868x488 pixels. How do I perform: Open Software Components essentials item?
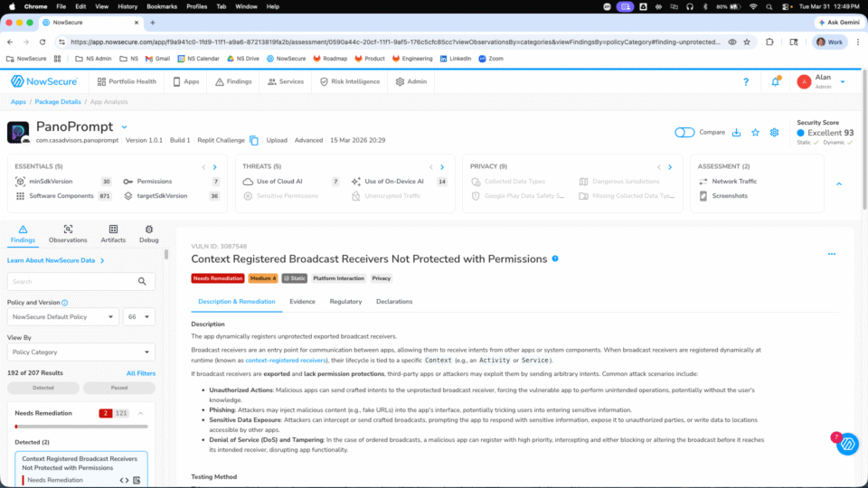point(63,196)
